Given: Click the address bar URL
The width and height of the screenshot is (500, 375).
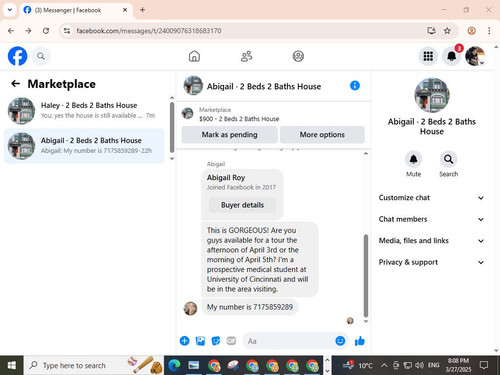Looking at the screenshot, I should click(x=149, y=31).
